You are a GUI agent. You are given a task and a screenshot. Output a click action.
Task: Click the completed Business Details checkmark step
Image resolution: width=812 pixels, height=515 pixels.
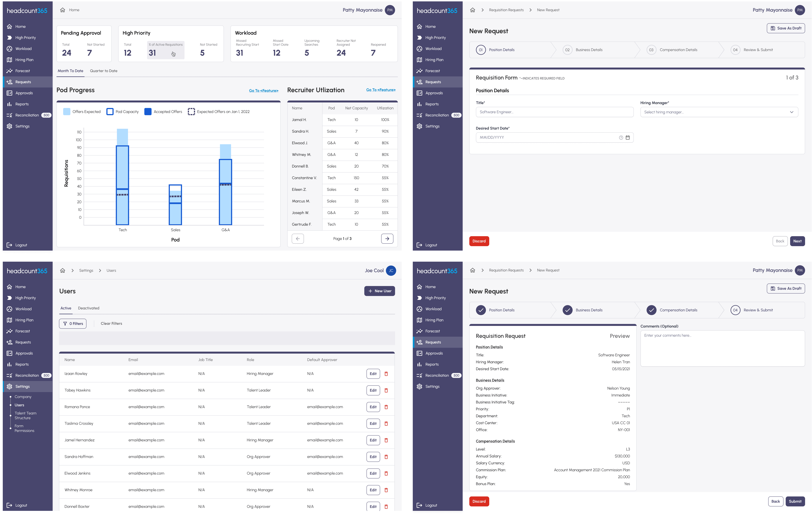[568, 310]
